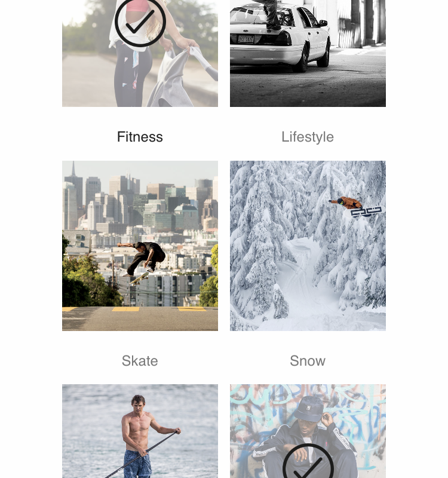Image resolution: width=448 pixels, height=478 pixels.
Task: Tap the yellow road markings in Skate photo
Action: (x=134, y=309)
